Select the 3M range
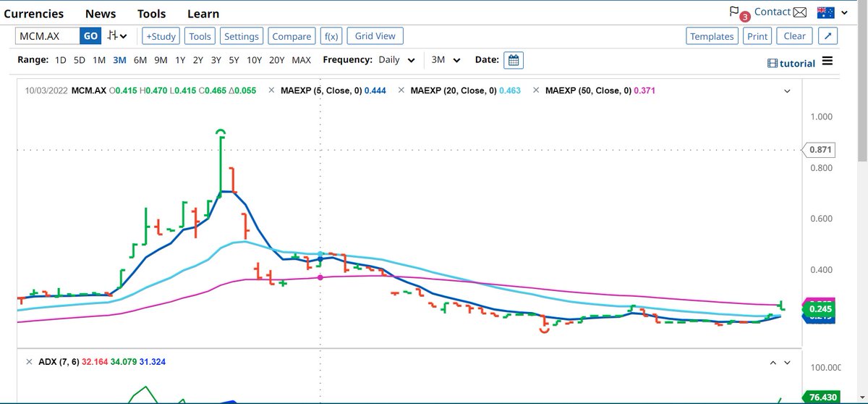Viewport: 868px width, 404px height. (120, 60)
